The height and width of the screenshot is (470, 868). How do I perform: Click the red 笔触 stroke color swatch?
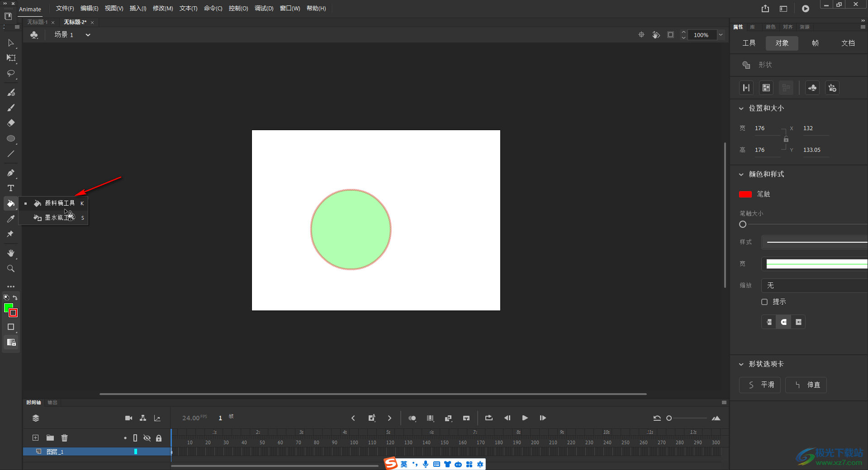[x=745, y=194]
